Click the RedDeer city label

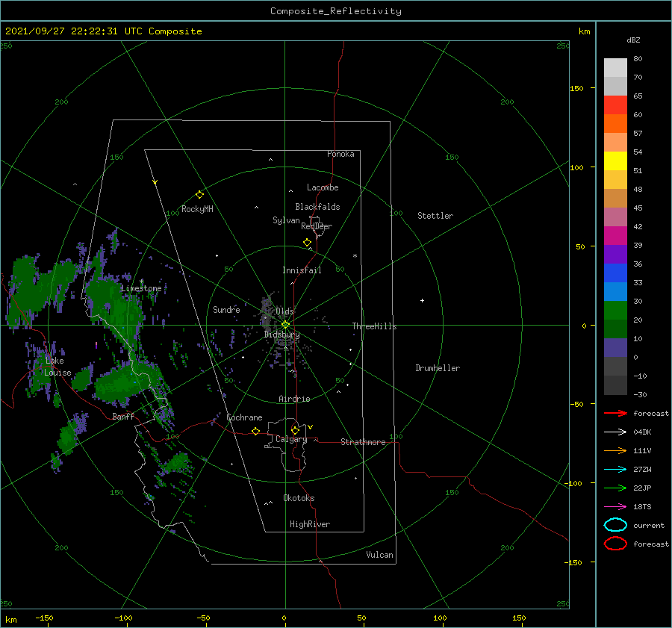pyautogui.click(x=317, y=226)
